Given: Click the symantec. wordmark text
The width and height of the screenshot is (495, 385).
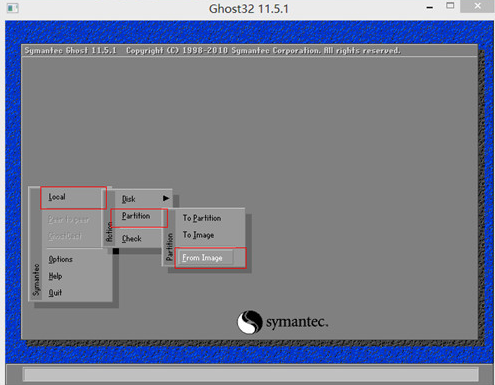Looking at the screenshot, I should click(297, 322).
